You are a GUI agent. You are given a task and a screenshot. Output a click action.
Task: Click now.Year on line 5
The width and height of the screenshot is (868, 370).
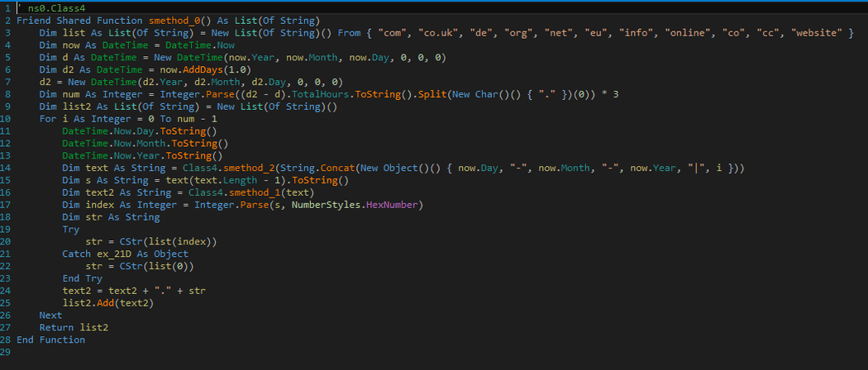coord(252,58)
